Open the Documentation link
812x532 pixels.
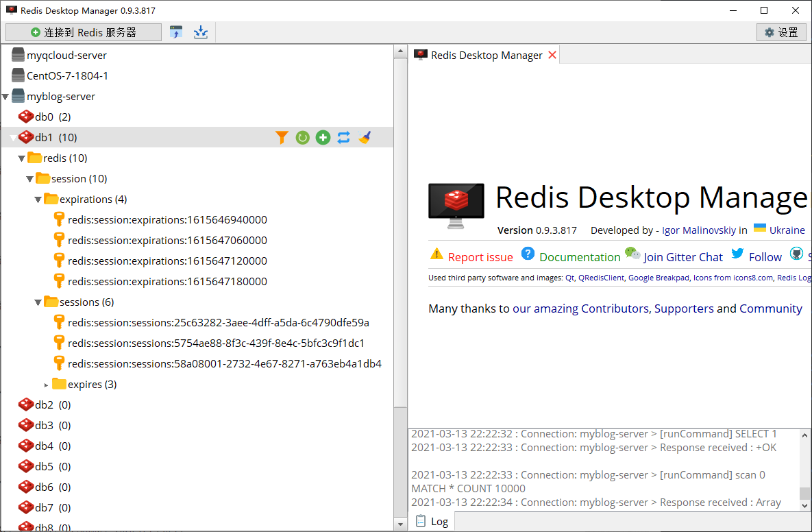tap(580, 257)
